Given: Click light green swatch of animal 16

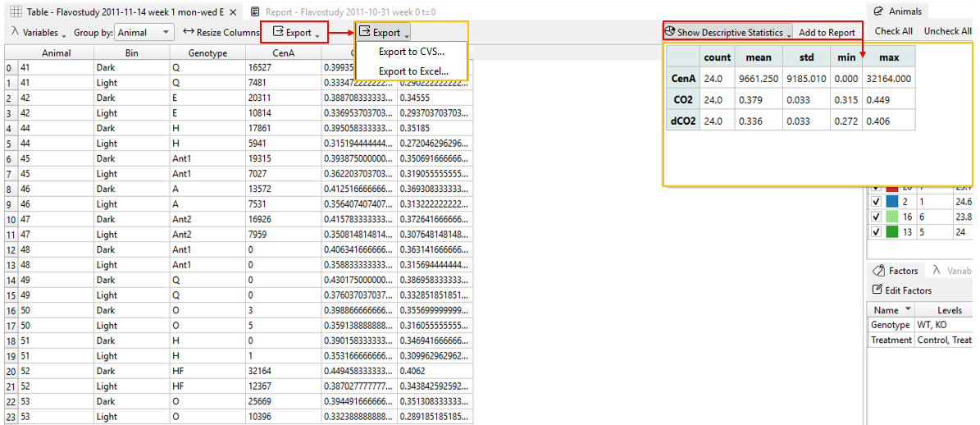Looking at the screenshot, I should 892,217.
